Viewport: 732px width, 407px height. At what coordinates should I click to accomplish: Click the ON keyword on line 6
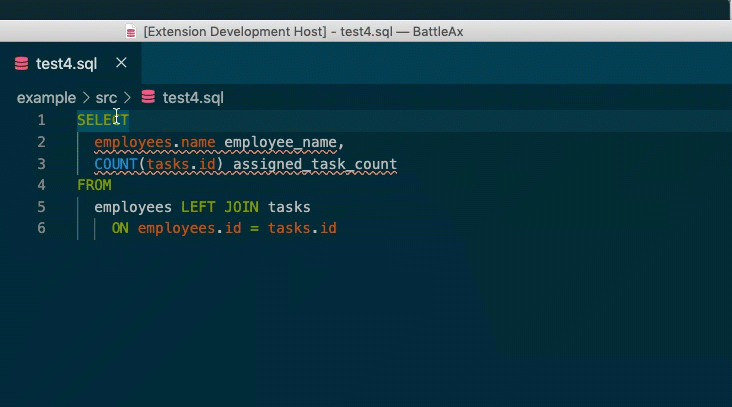click(x=120, y=228)
